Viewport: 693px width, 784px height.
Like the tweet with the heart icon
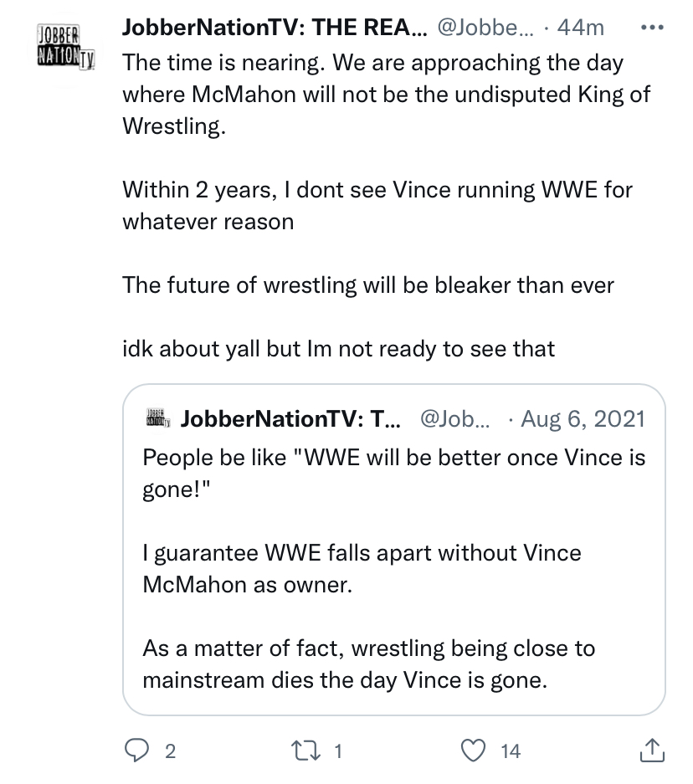click(475, 751)
